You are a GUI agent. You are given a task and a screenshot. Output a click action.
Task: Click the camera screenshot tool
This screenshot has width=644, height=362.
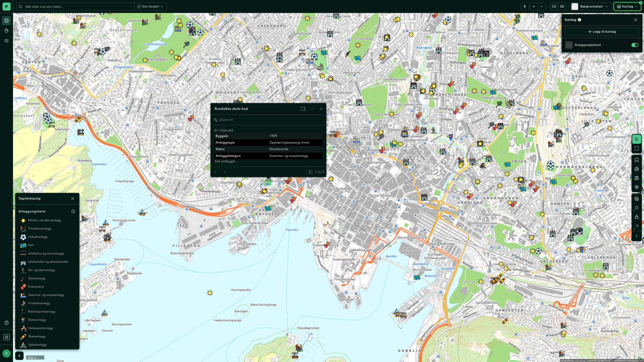pos(637,178)
